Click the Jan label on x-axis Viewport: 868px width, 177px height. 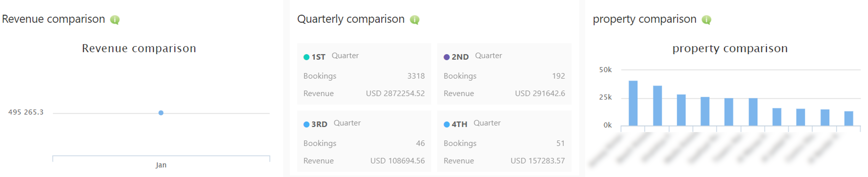tap(161, 165)
